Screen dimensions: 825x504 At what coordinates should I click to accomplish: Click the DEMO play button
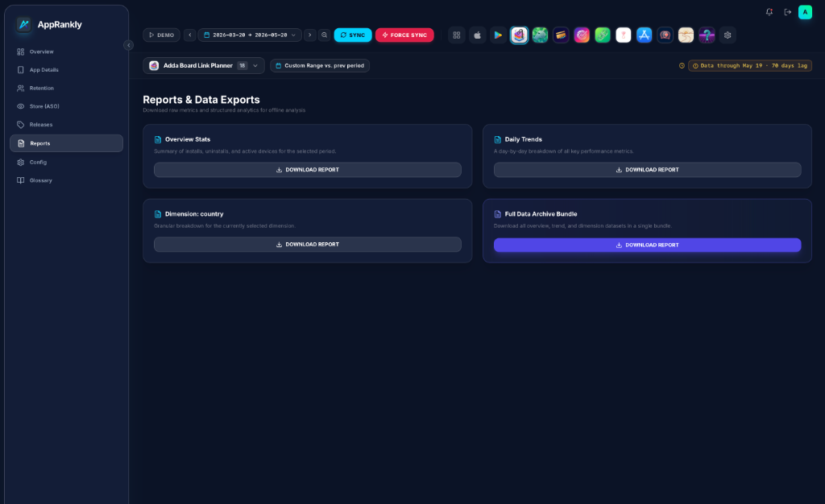click(x=161, y=35)
